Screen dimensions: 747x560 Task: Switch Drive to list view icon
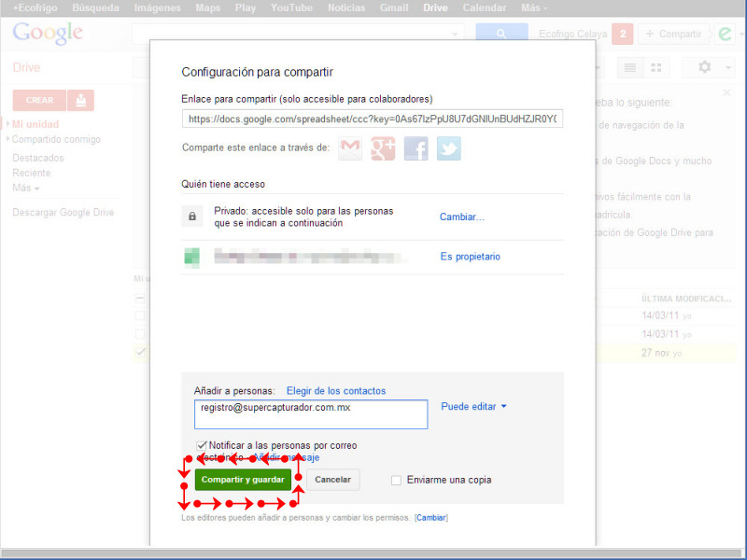[x=629, y=67]
